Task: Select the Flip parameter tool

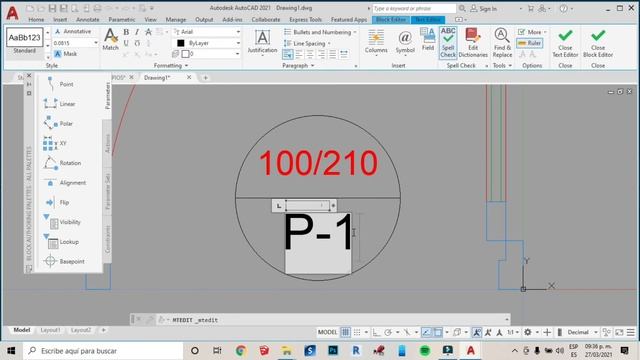Action: 56,202
